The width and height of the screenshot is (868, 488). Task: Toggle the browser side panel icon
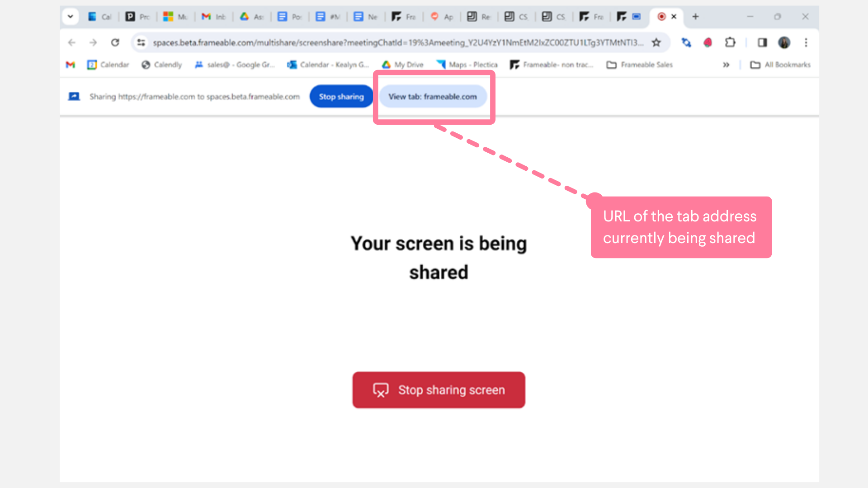click(762, 42)
